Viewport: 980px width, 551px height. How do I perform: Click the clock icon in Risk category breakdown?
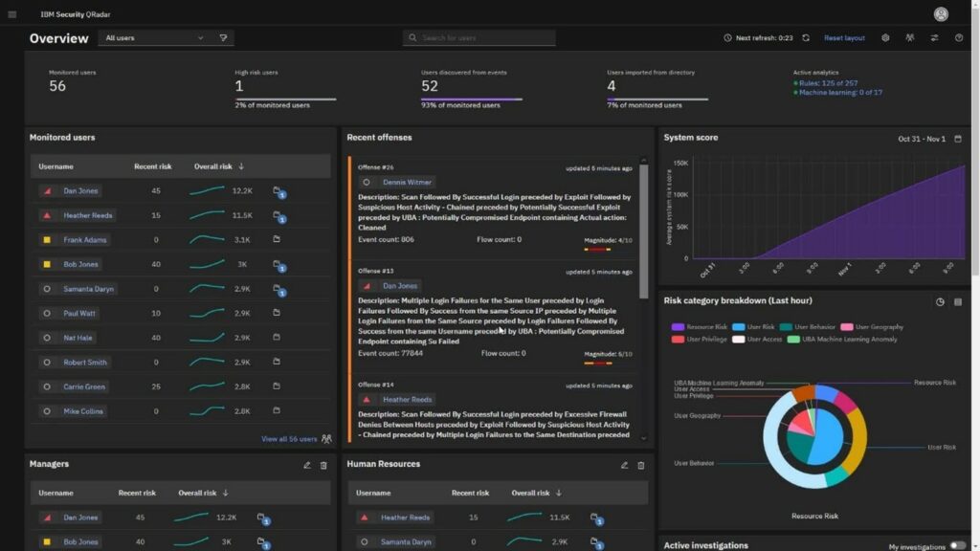(x=939, y=301)
